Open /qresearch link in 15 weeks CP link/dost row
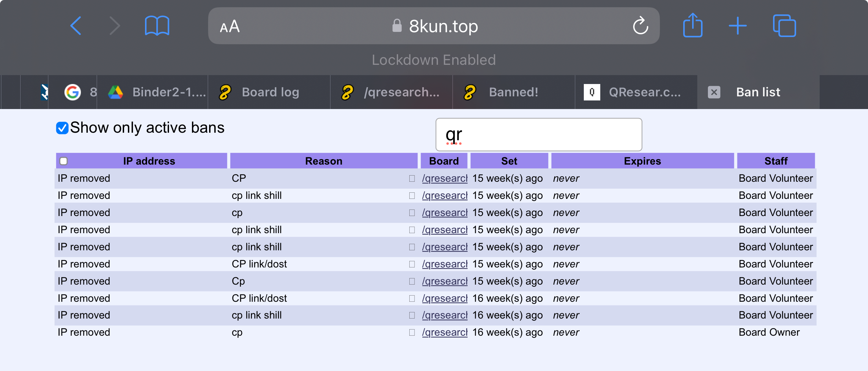The height and width of the screenshot is (371, 868). click(x=445, y=264)
